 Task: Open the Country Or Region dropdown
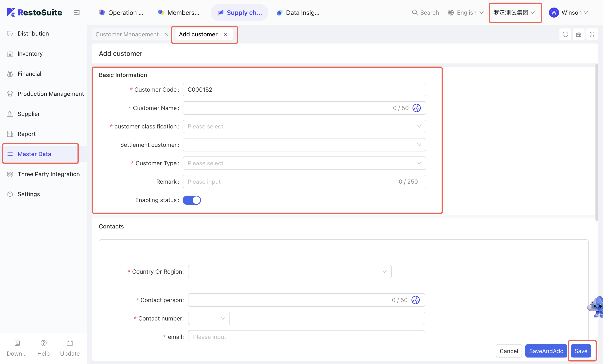[290, 272]
